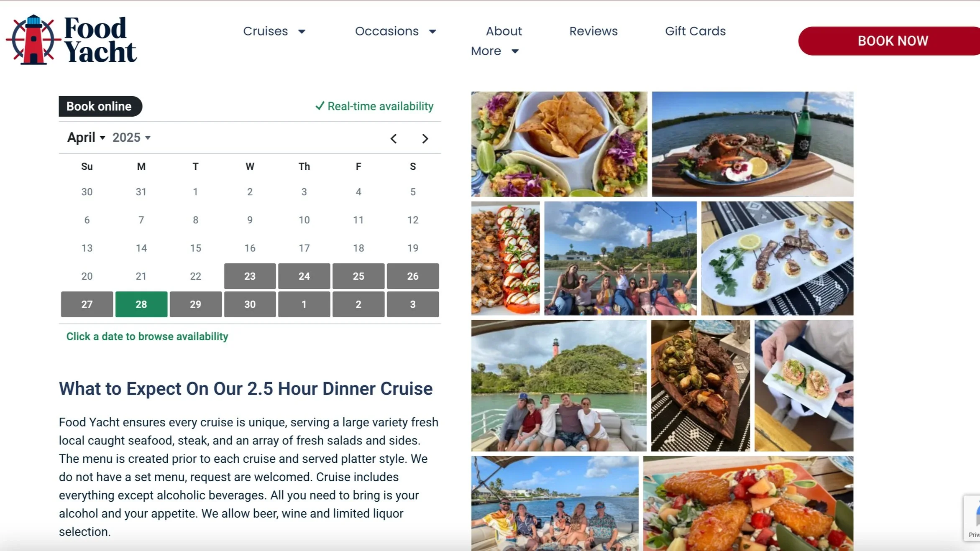
Task: Select April 28 highlighted in green
Action: (x=141, y=304)
